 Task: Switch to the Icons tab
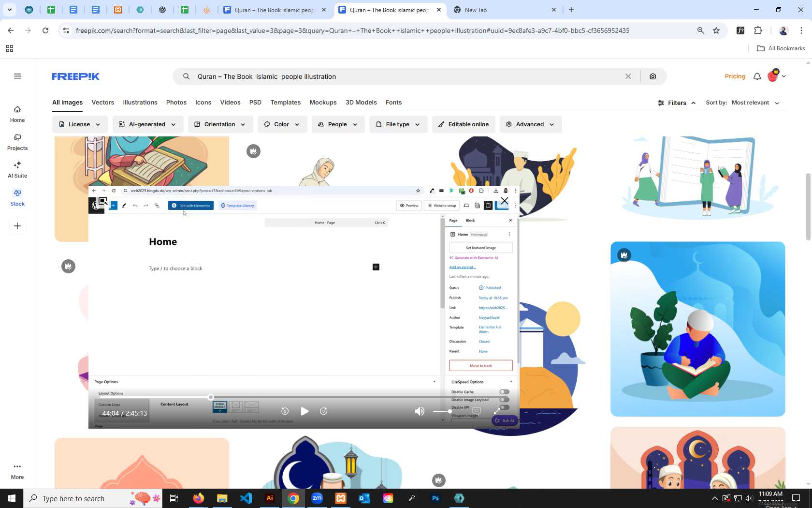pos(203,103)
